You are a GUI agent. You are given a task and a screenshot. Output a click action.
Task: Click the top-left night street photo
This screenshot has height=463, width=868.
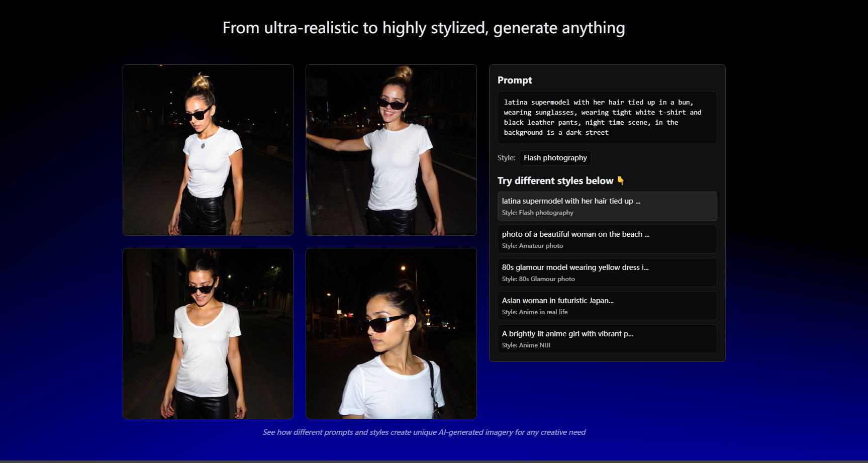[x=208, y=149]
